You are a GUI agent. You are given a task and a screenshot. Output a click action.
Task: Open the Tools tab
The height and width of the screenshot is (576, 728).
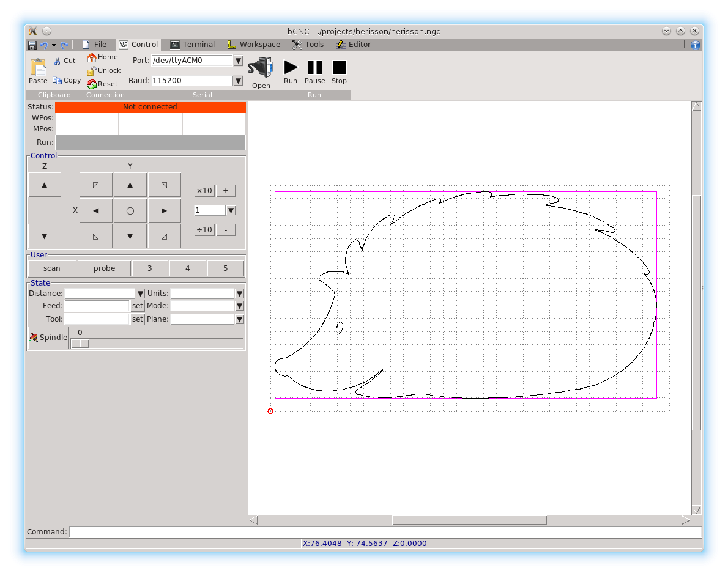[x=308, y=45]
